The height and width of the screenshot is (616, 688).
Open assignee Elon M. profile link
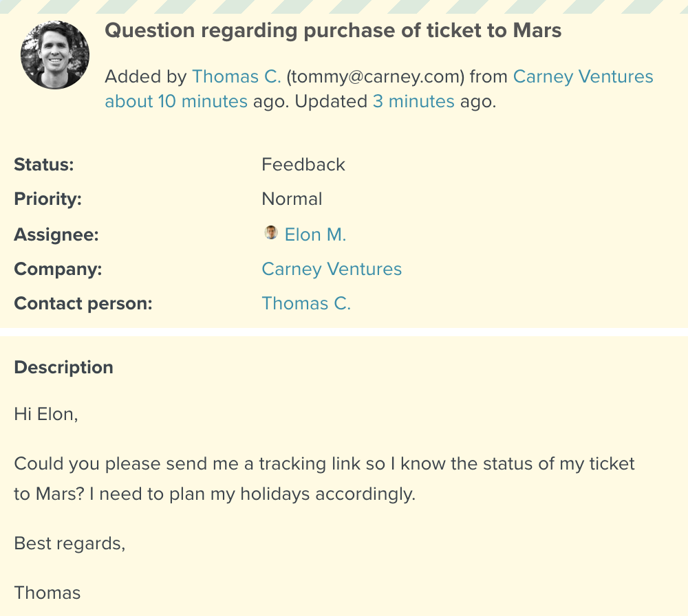point(315,234)
